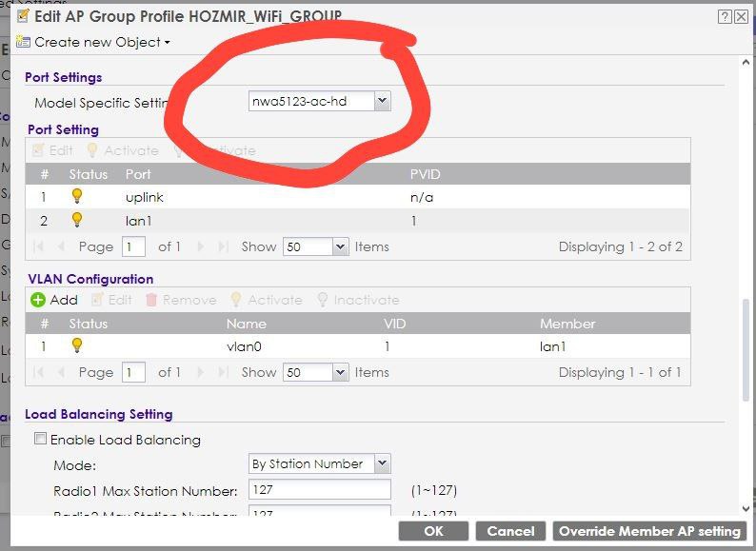Add a new VLAN configuration
The height and width of the screenshot is (551, 756).
[x=54, y=300]
